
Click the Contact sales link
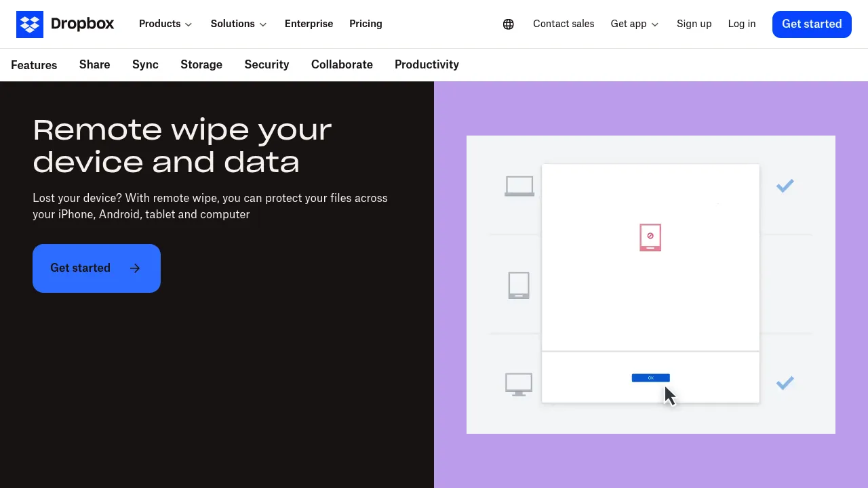[x=564, y=24]
